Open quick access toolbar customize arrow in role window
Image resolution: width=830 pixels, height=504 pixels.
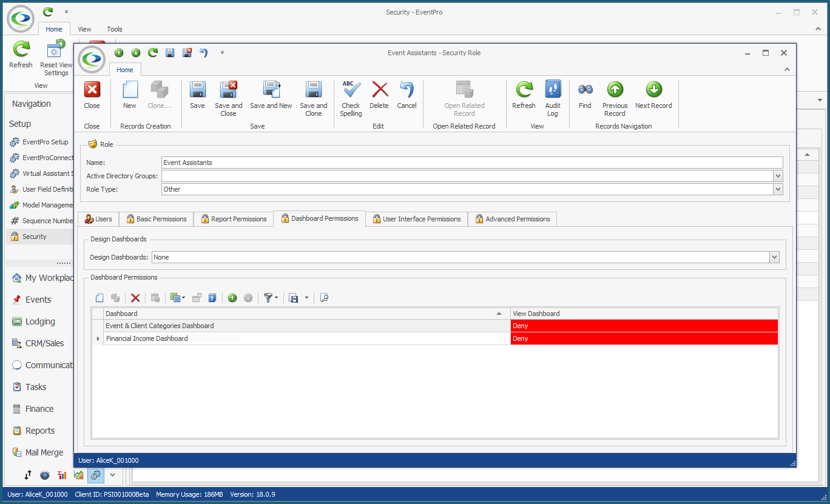point(223,53)
